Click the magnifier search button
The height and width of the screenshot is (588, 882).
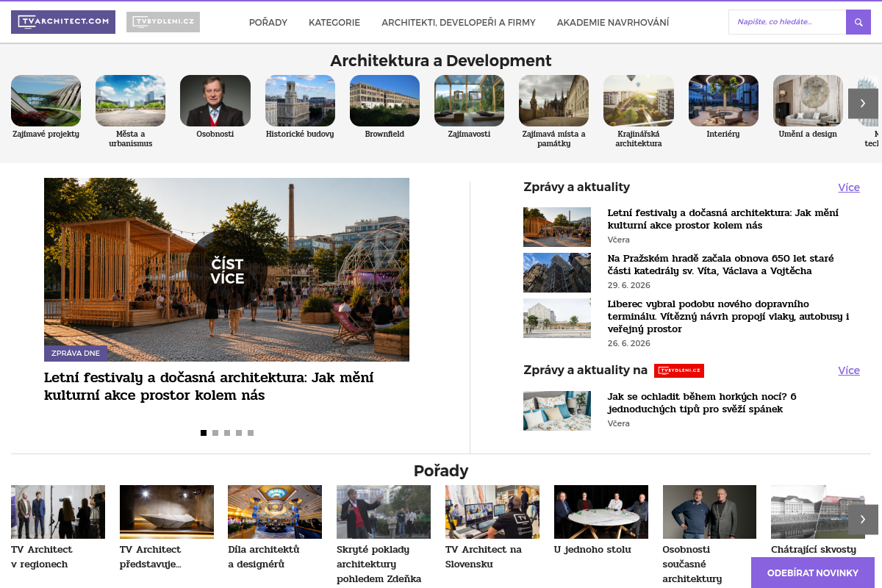(x=858, y=22)
